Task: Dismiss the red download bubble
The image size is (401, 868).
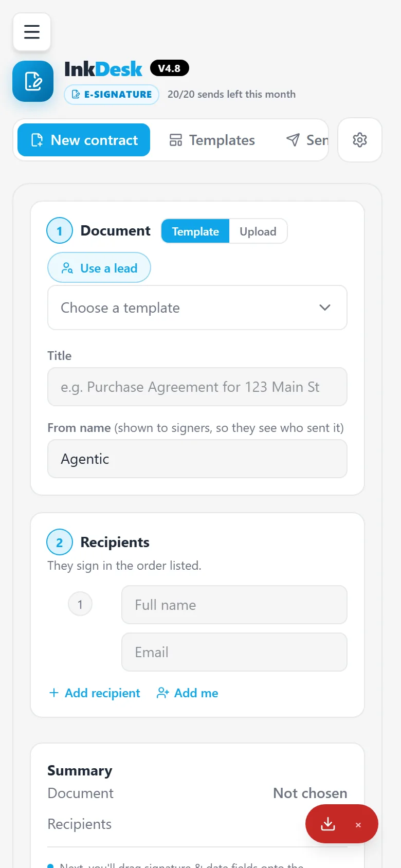Action: [358, 825]
